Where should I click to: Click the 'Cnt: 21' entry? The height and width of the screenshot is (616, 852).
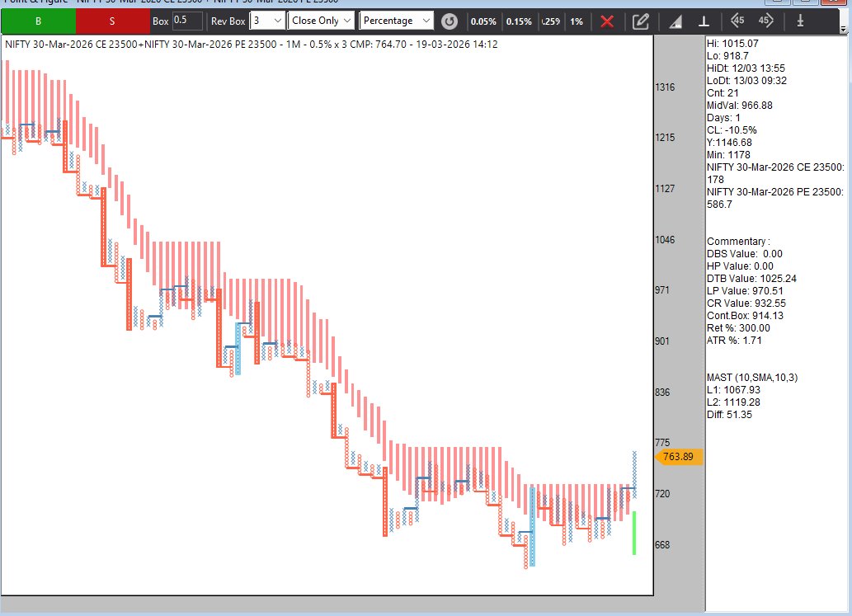point(723,93)
